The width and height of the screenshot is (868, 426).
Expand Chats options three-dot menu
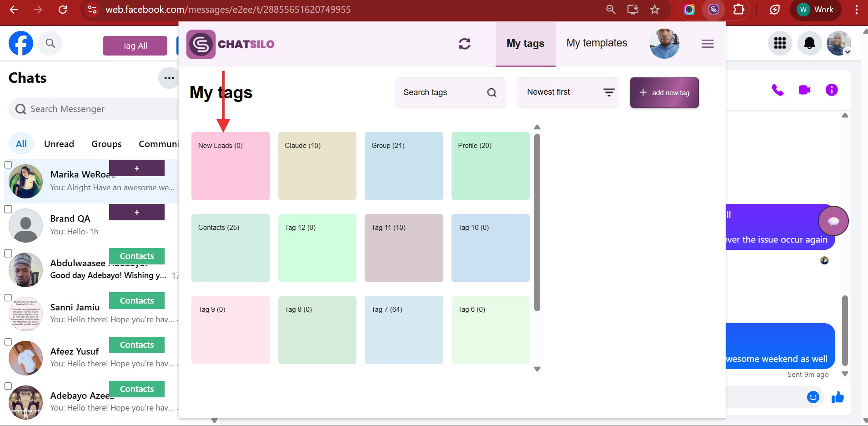pyautogui.click(x=169, y=78)
